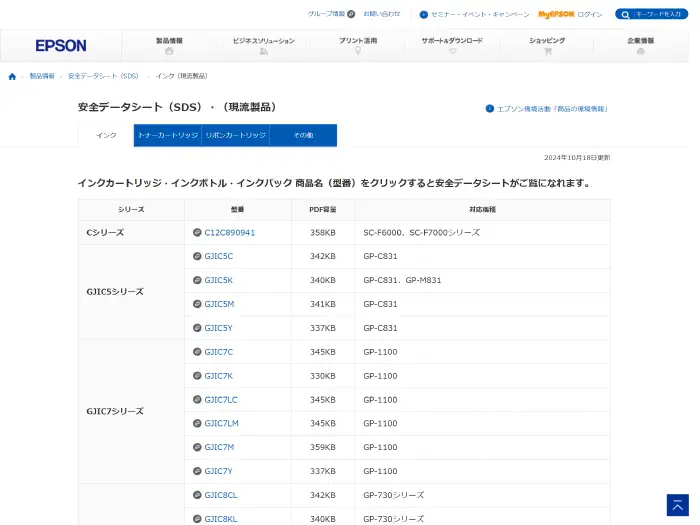This screenshot has height=525, width=700.
Task: Open the C12C890941 data sheet link
Action: pyautogui.click(x=229, y=233)
